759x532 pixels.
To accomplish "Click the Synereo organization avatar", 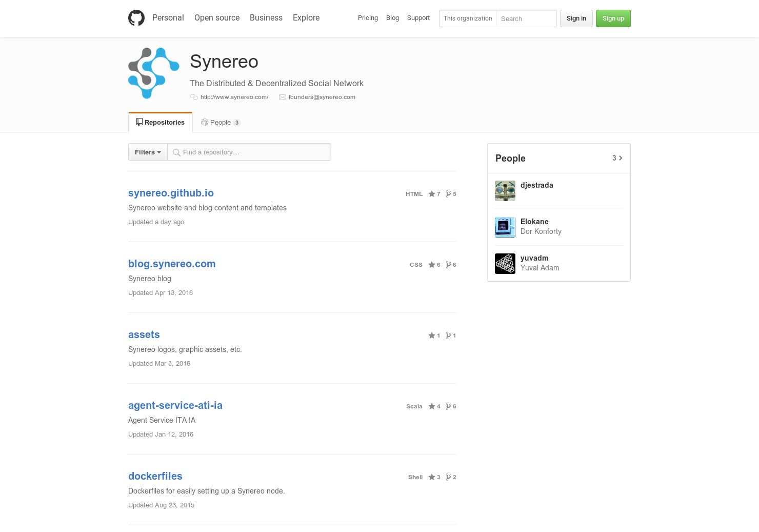I will [153, 73].
